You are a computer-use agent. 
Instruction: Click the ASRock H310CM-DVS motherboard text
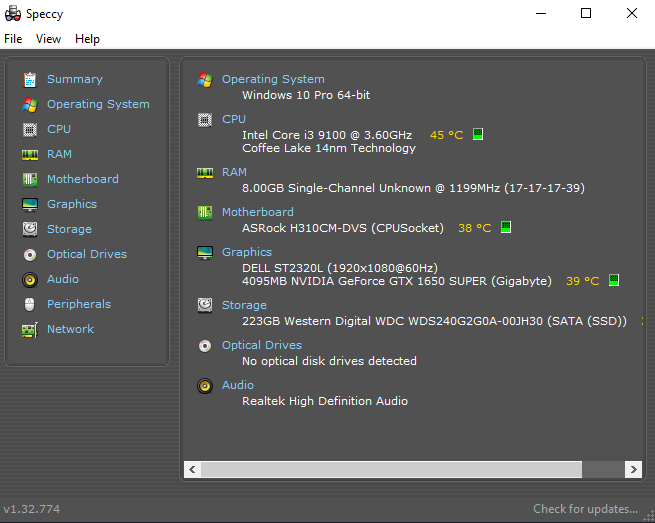tap(343, 228)
